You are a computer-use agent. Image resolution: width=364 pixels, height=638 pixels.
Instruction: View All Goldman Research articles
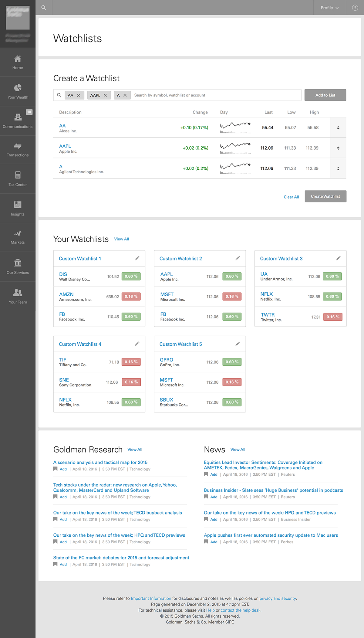point(135,450)
